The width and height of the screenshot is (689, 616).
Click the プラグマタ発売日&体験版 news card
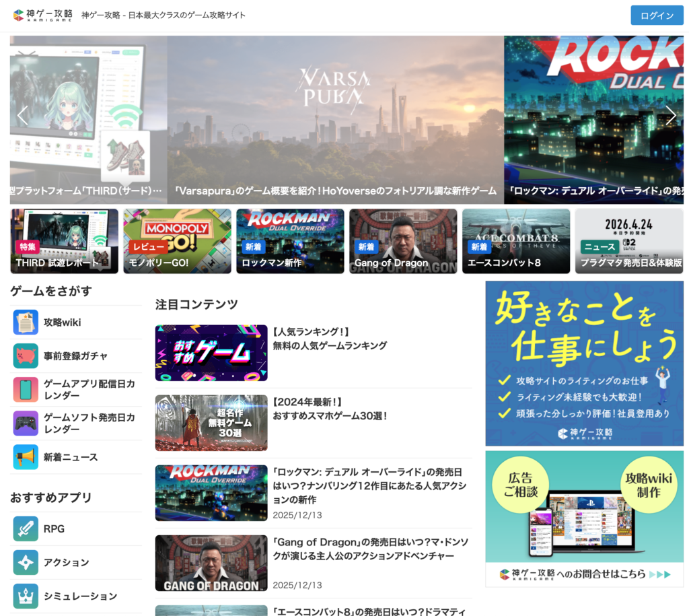pyautogui.click(x=628, y=241)
